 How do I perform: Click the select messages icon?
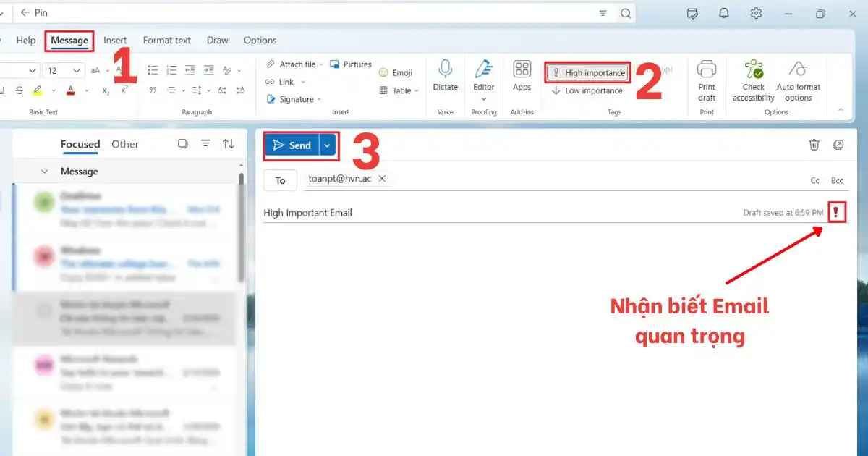tap(183, 144)
